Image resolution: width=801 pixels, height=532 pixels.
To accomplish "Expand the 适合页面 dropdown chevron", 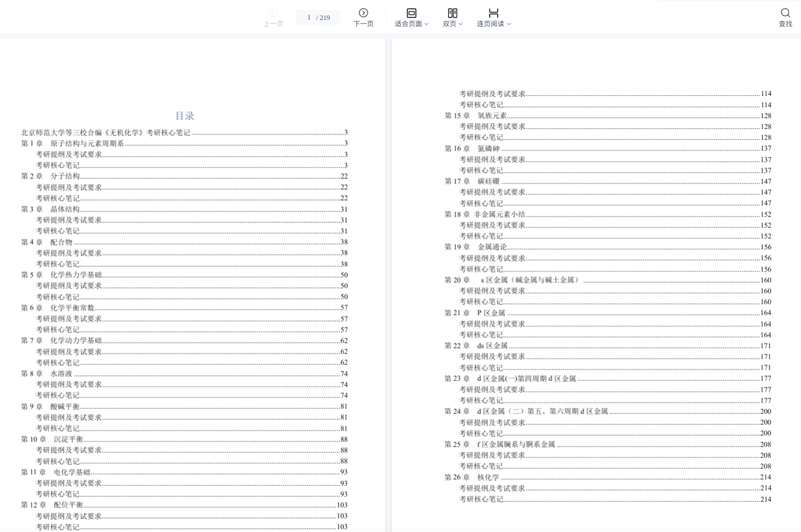I will click(x=426, y=24).
